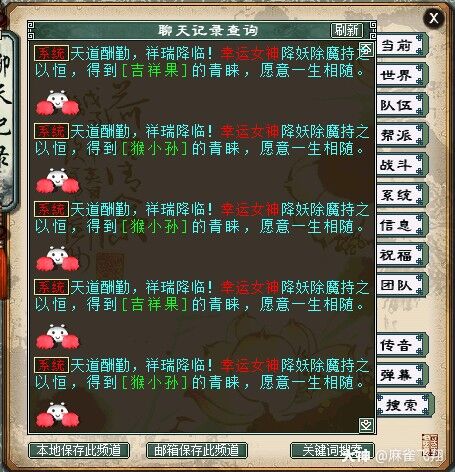Switch to the 当前 channel tab

400,45
